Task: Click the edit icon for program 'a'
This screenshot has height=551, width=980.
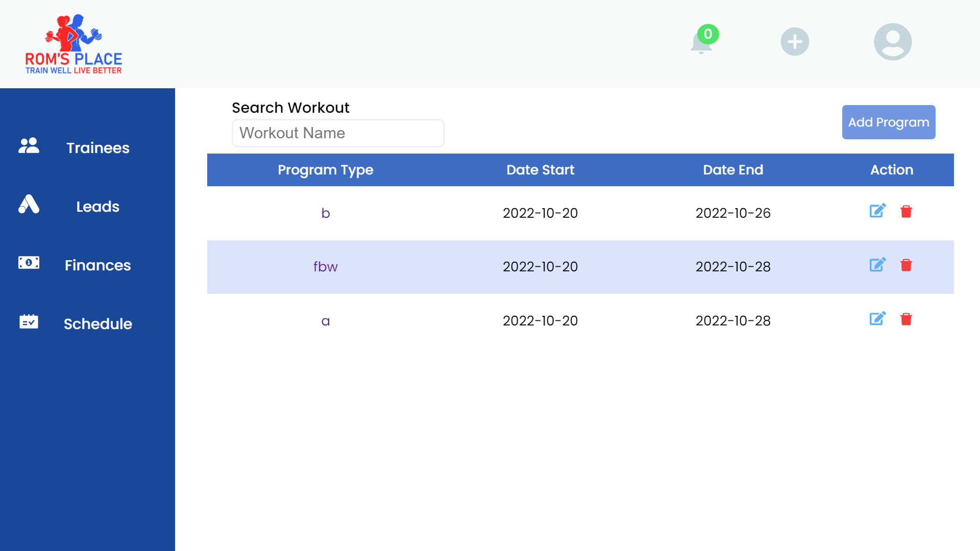Action: [878, 318]
